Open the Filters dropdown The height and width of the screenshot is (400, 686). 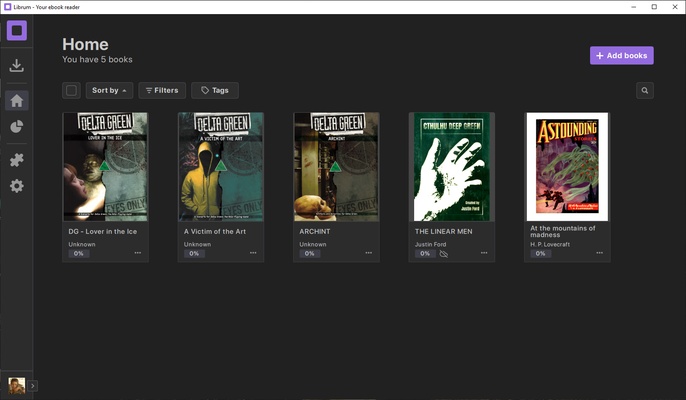pyautogui.click(x=162, y=91)
